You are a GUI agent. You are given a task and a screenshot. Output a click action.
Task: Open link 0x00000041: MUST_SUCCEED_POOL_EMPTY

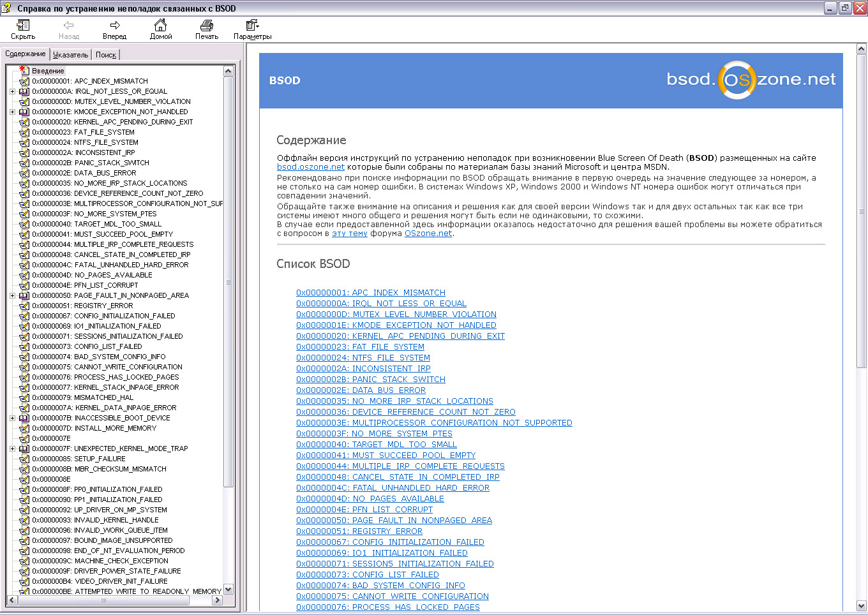386,456
